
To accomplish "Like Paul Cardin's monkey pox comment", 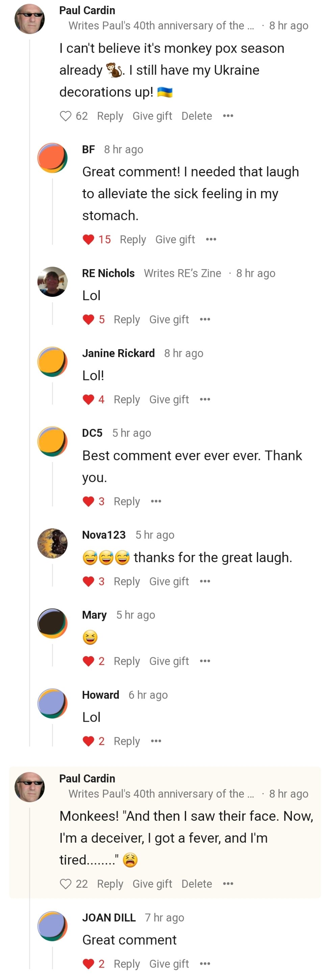I will pyautogui.click(x=66, y=116).
